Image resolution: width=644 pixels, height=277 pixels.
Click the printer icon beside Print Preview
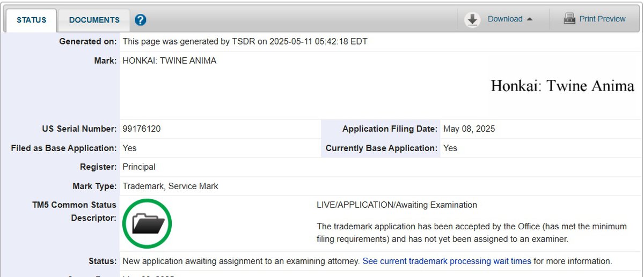569,19
